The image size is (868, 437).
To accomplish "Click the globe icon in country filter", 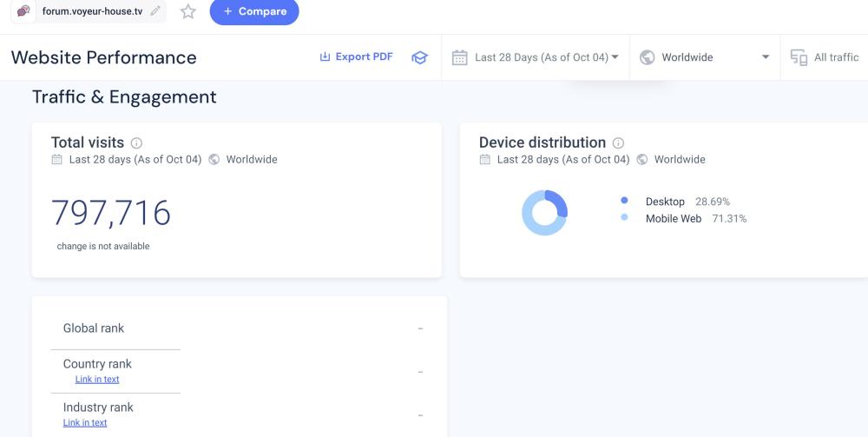I will coord(647,57).
